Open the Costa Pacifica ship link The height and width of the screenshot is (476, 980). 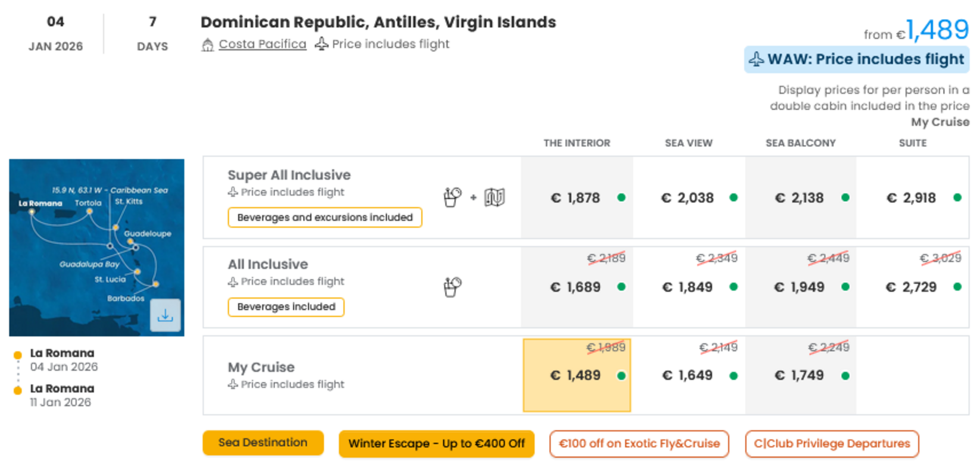[x=262, y=44]
